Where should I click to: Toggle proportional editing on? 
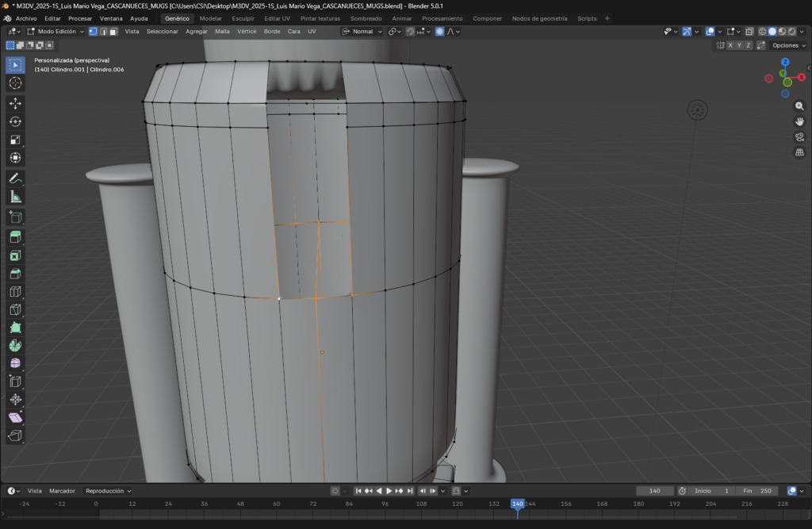point(439,32)
